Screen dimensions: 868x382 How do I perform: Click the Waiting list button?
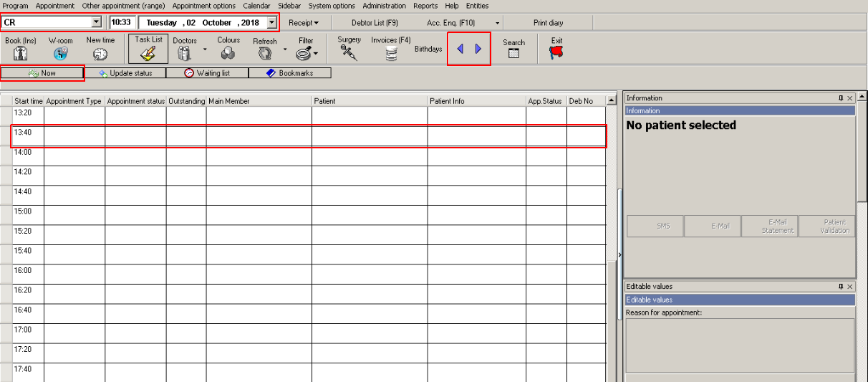click(x=208, y=73)
